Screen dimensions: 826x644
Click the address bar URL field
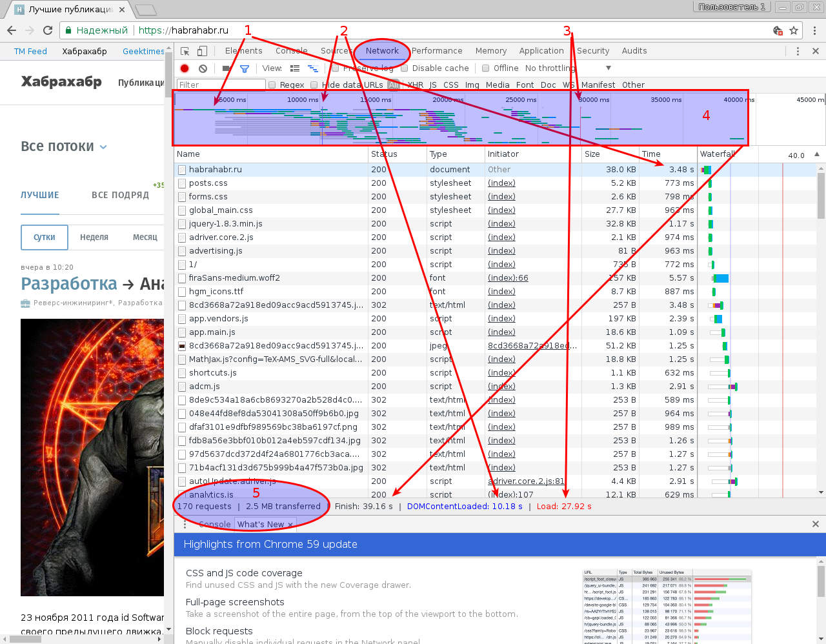pyautogui.click(x=413, y=30)
